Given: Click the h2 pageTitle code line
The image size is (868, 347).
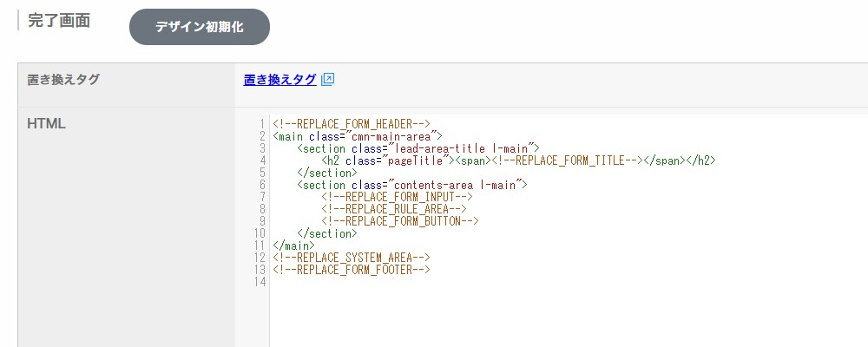Looking at the screenshot, I should tap(517, 160).
